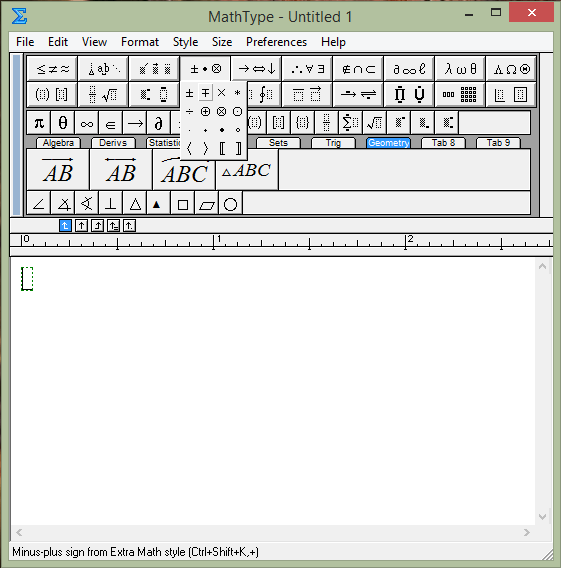Open the Preferences menu
Viewport: 561px width, 568px height.
tap(276, 42)
